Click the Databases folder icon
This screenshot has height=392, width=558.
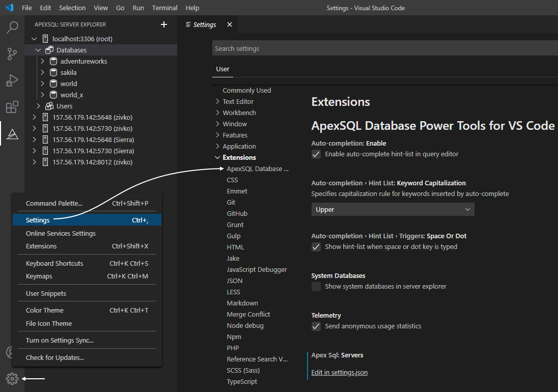[49, 50]
